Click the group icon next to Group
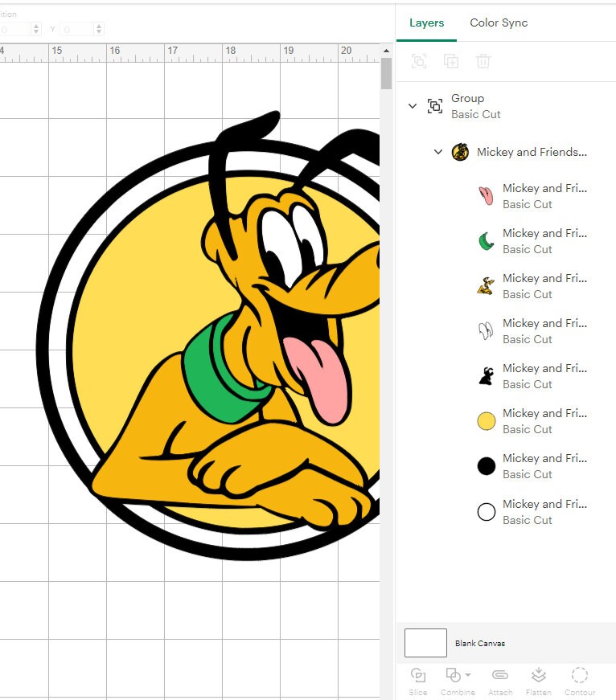Screen dimensions: 616x700 [x=434, y=106]
